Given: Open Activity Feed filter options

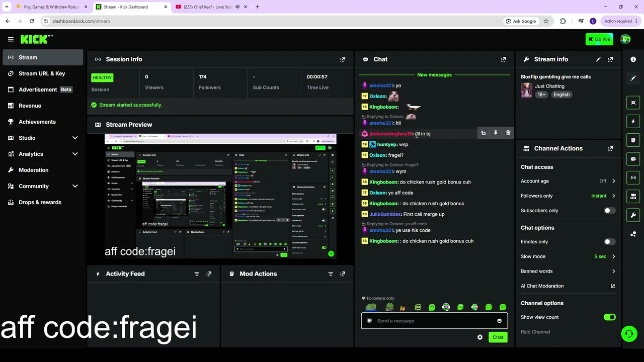Looking at the screenshot, I should point(197,274).
